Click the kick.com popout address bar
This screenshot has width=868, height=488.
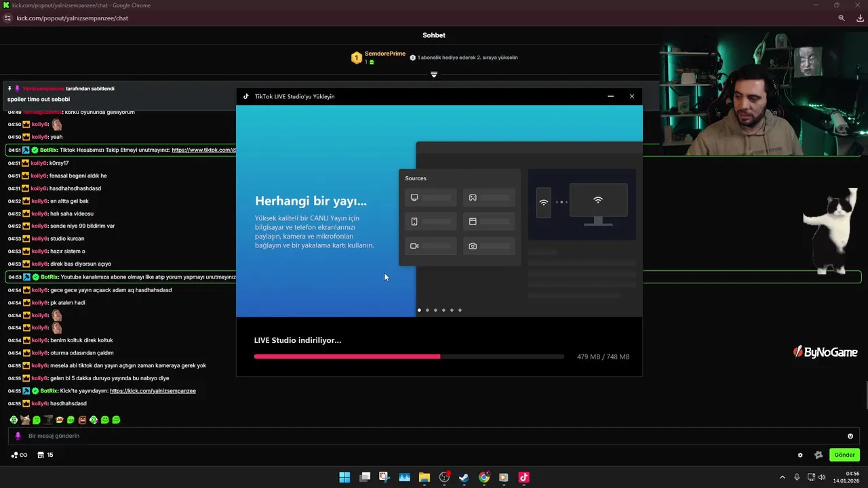click(73, 18)
